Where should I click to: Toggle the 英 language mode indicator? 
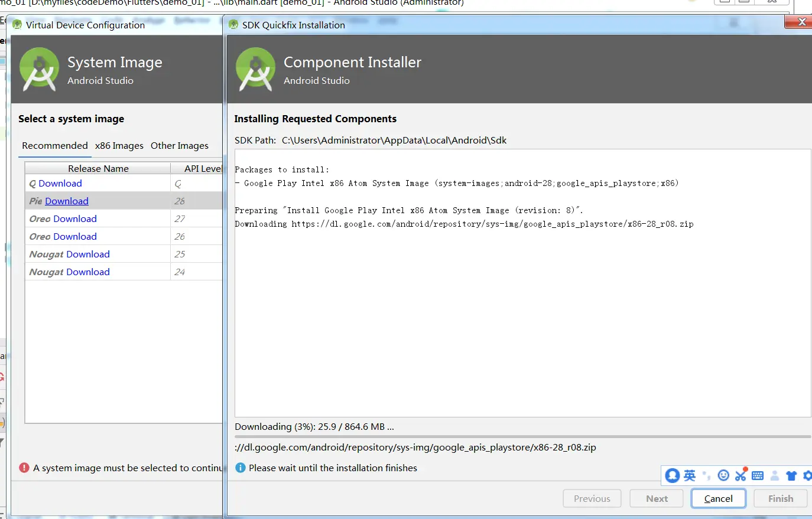click(x=690, y=475)
